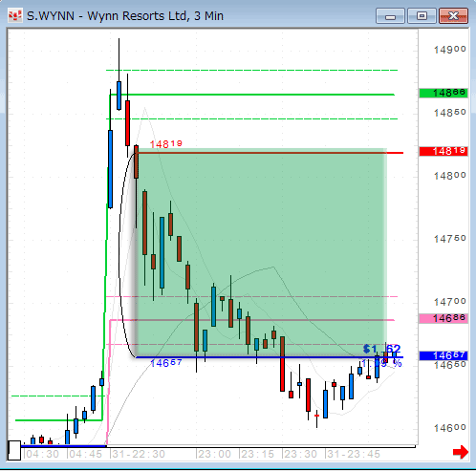Click the 148.00 price scale value
Viewport: 476px width, 471px height.
pyautogui.click(x=450, y=176)
